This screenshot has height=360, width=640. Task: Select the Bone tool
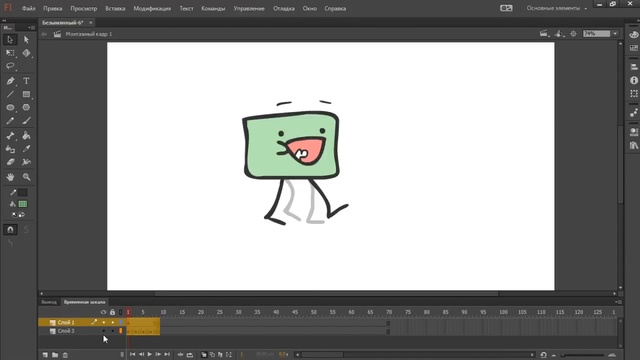point(10,136)
